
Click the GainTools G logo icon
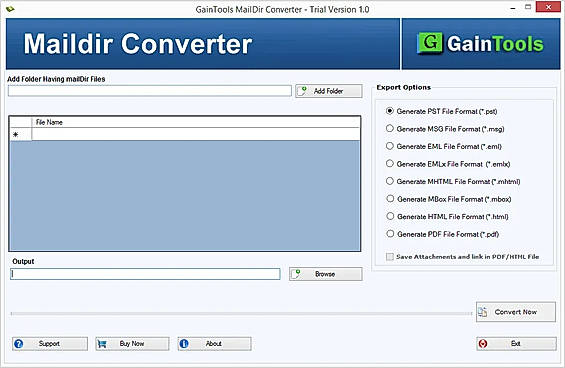(430, 43)
